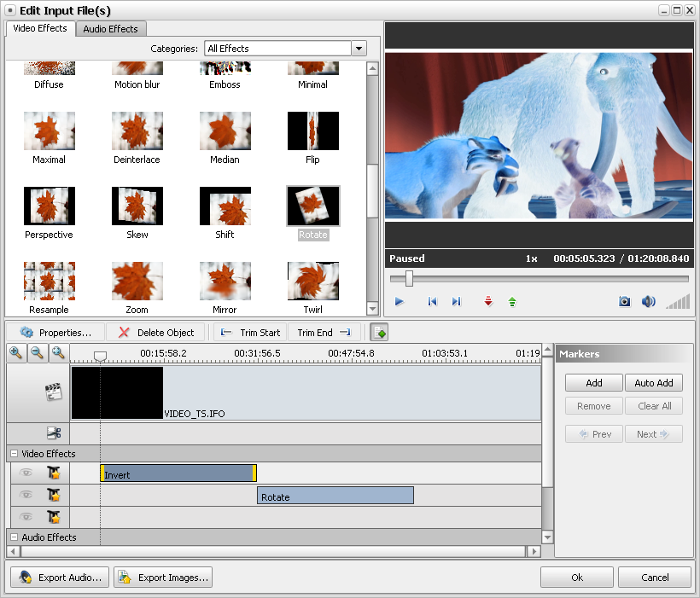Click Auto Add markers button

point(654,383)
